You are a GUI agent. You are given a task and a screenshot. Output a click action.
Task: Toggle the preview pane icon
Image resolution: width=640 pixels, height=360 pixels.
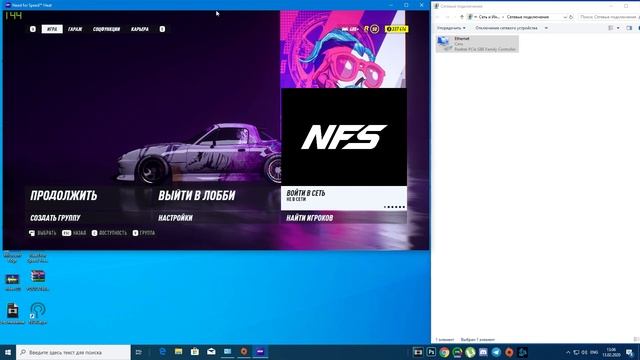629,28
